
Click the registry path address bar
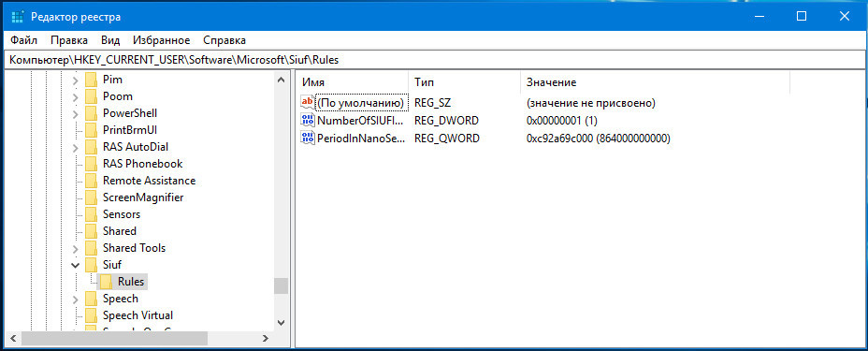pos(434,60)
